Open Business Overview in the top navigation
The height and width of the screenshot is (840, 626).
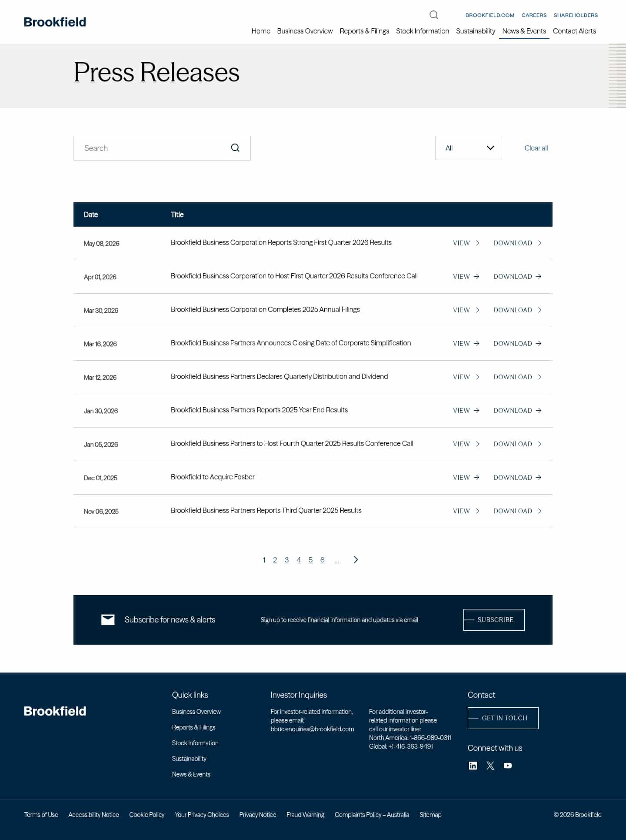(305, 31)
